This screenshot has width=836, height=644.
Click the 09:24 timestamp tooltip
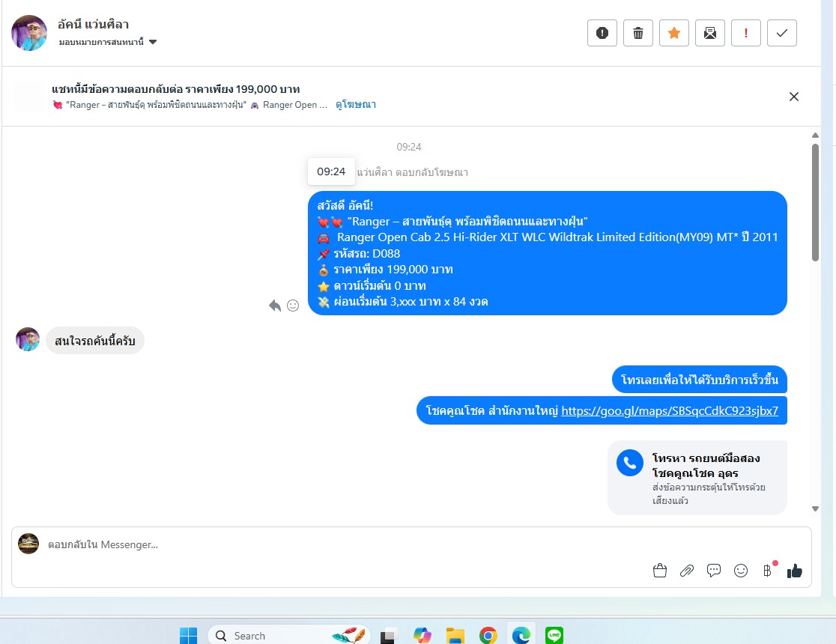[x=331, y=171]
